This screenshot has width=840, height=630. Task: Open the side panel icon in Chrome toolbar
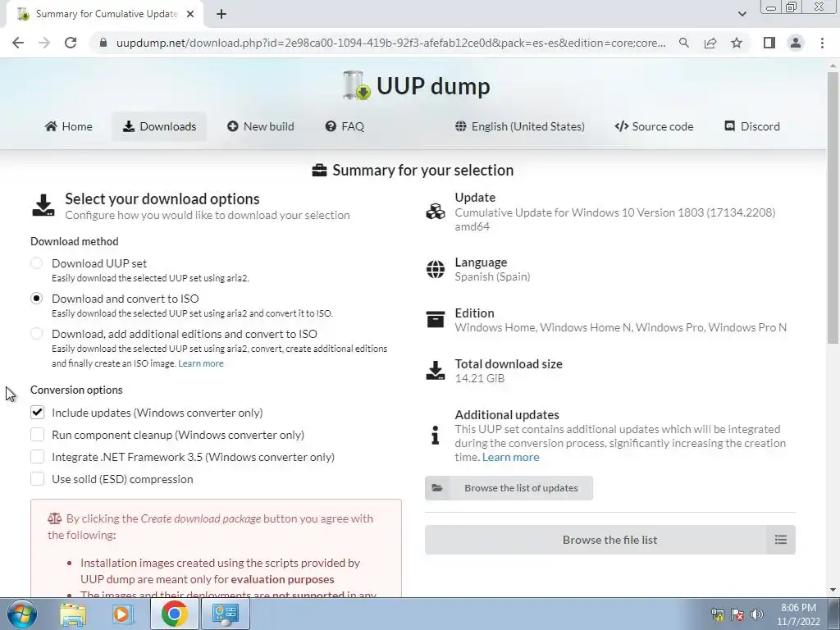(769, 43)
